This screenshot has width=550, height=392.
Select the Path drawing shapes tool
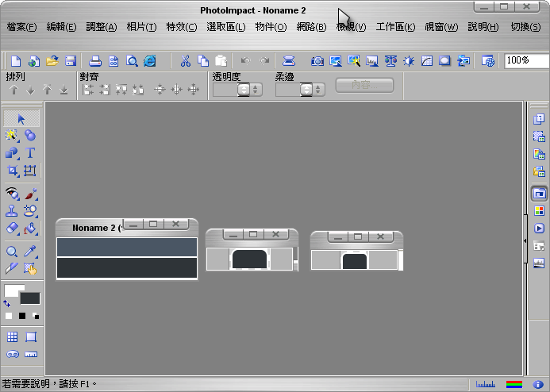12,153
